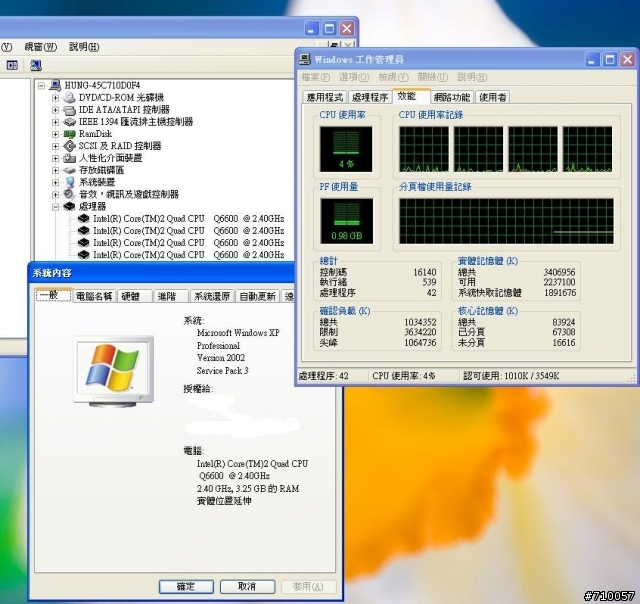Screen dimensions: 640x604
Task: Expand the IDE ATA/ATAPI 控制器 node
Action: click(56, 110)
